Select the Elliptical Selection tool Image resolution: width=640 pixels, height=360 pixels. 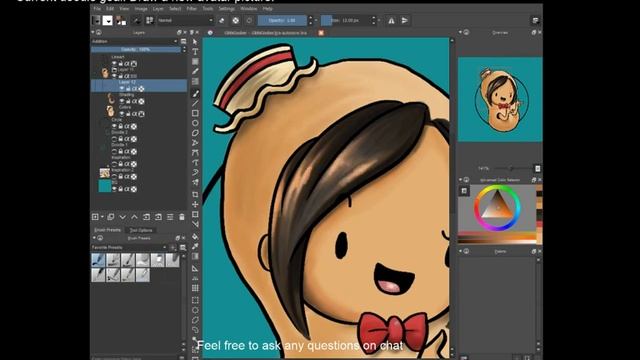point(195,310)
